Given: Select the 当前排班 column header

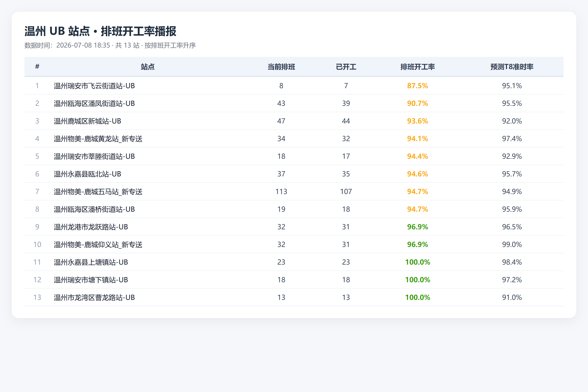Looking at the screenshot, I should point(281,67).
